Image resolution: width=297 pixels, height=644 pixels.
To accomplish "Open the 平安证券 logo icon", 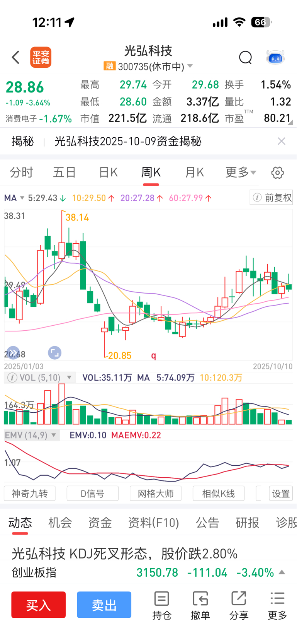I will (x=41, y=57).
